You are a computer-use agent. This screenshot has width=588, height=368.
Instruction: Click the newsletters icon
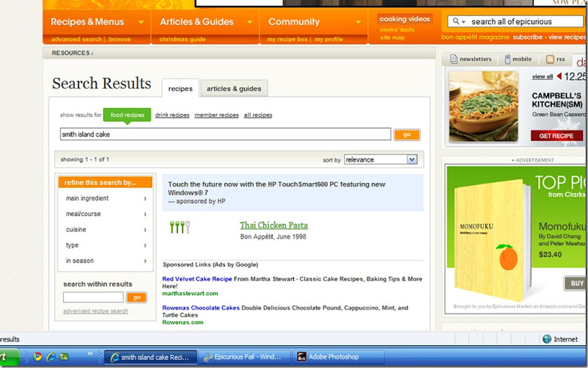click(x=453, y=59)
